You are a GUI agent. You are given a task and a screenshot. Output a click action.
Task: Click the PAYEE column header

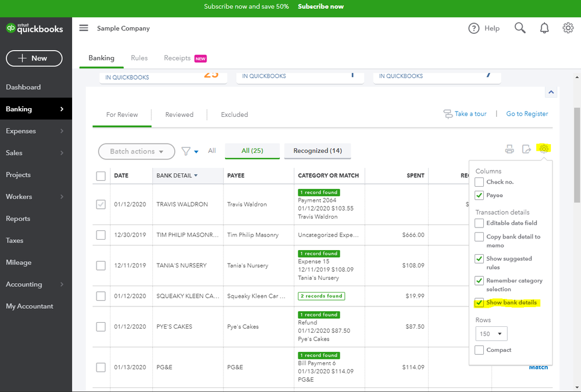(x=236, y=176)
